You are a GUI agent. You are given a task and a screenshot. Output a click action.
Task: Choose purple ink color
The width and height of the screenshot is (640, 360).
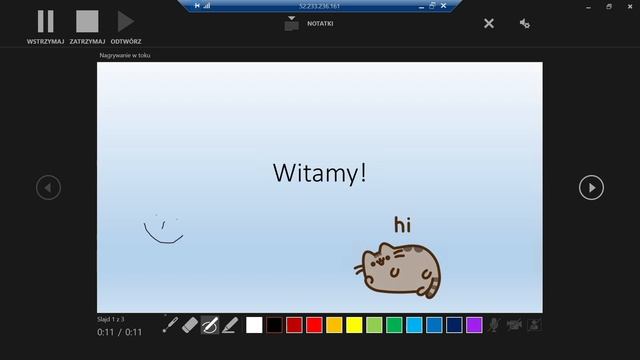click(x=474, y=325)
